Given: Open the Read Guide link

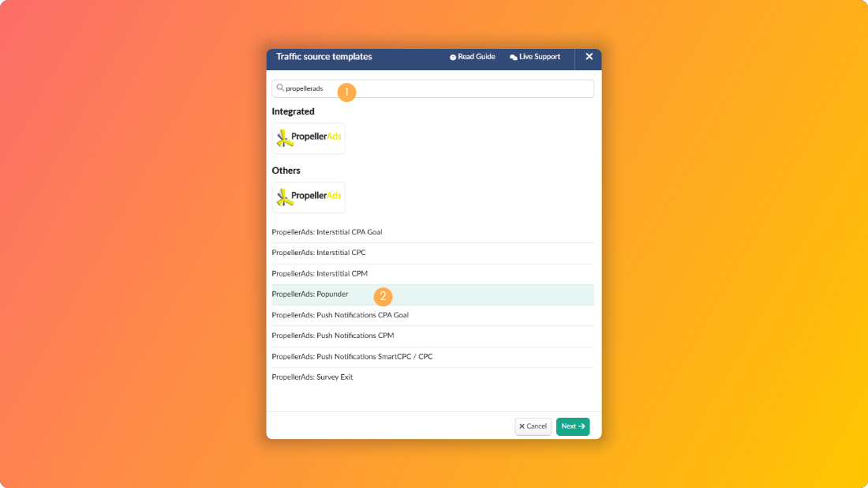Looking at the screenshot, I should pyautogui.click(x=472, y=57).
